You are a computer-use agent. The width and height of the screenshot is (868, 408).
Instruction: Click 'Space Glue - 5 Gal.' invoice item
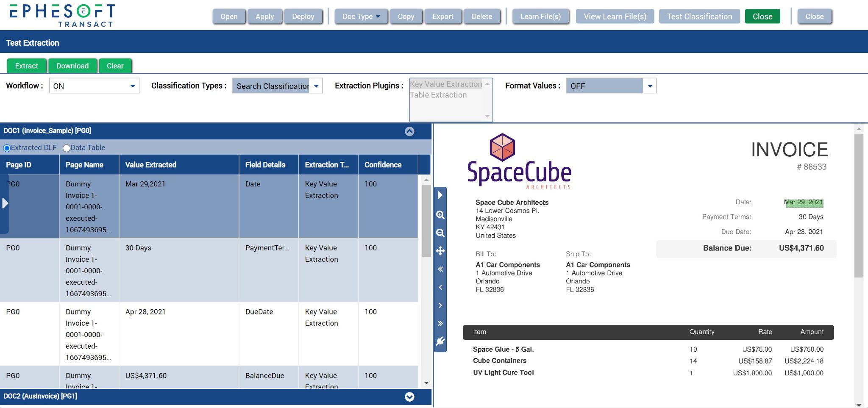[x=504, y=350]
